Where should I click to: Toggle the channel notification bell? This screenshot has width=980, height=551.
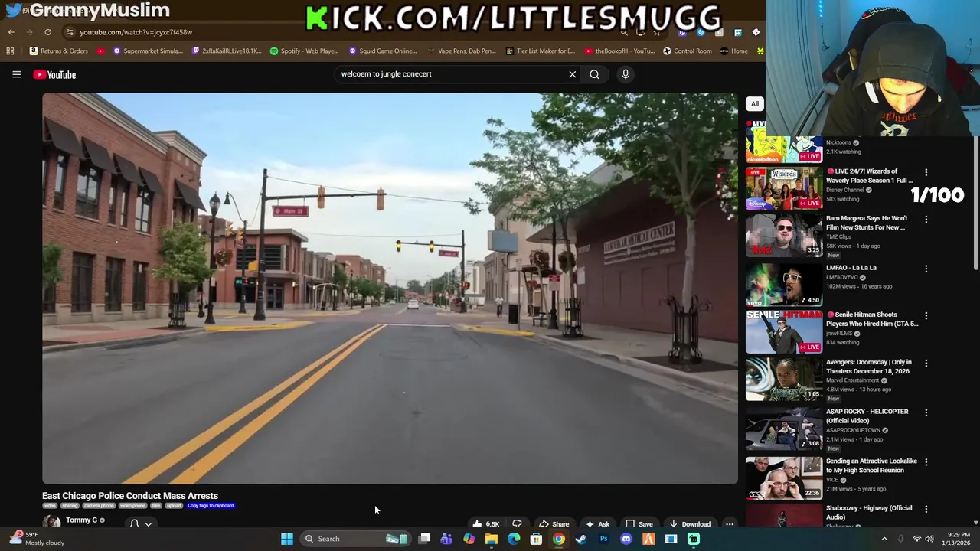[x=134, y=523]
